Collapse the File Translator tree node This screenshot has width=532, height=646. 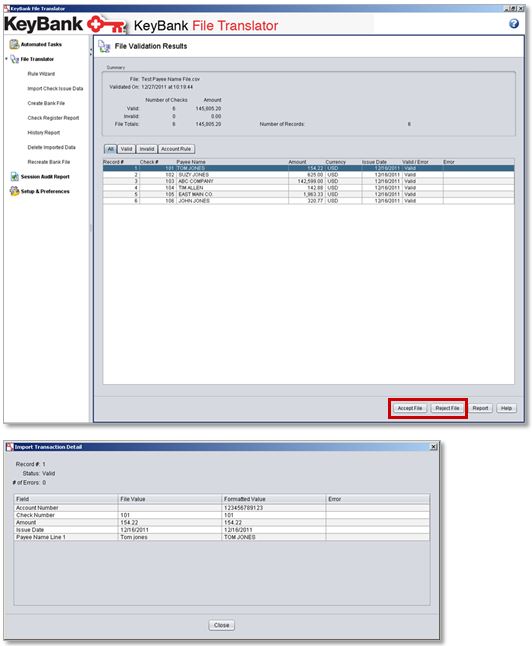7,59
